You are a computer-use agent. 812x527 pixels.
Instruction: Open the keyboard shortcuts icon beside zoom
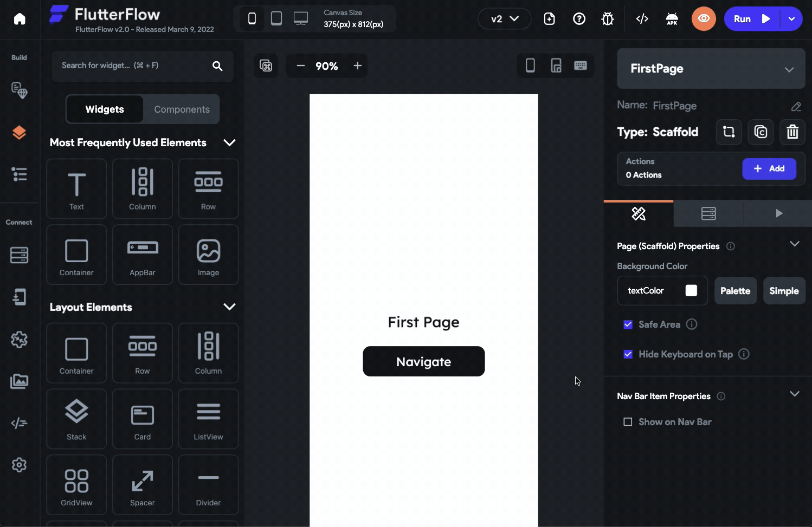(266, 66)
